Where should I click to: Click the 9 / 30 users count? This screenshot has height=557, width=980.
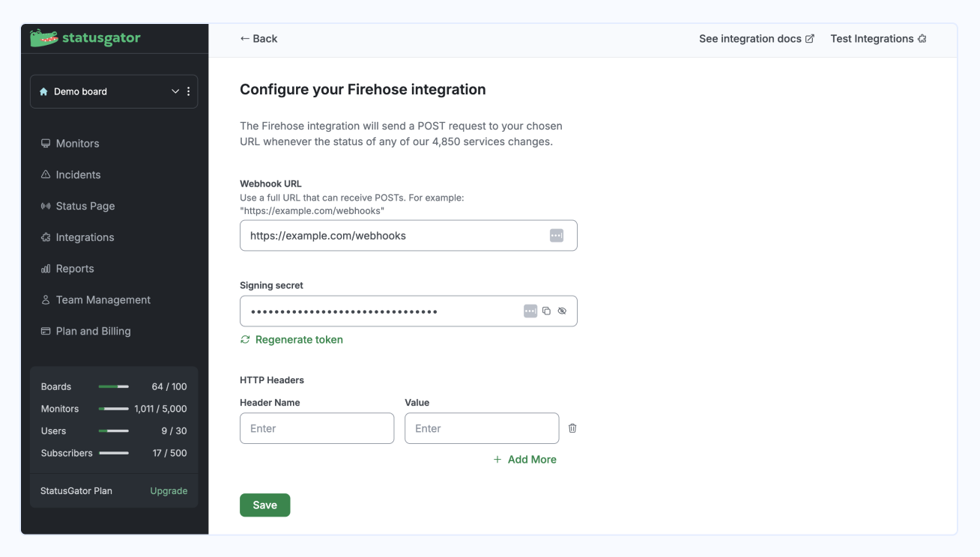(x=174, y=430)
